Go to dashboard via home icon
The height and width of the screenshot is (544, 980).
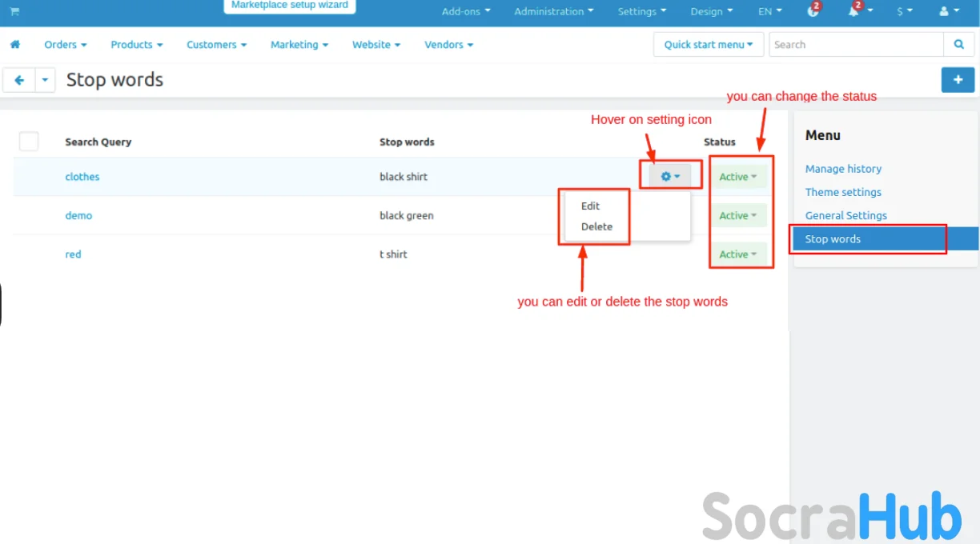pyautogui.click(x=14, y=45)
